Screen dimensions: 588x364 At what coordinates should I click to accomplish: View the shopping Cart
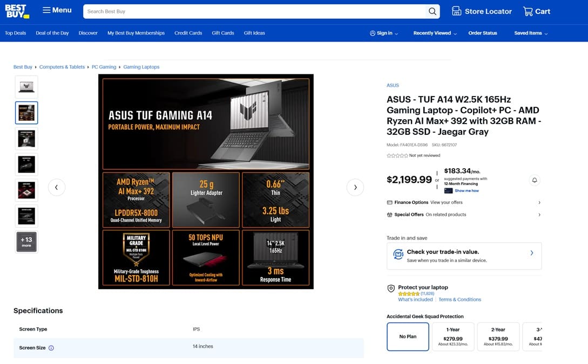536,11
